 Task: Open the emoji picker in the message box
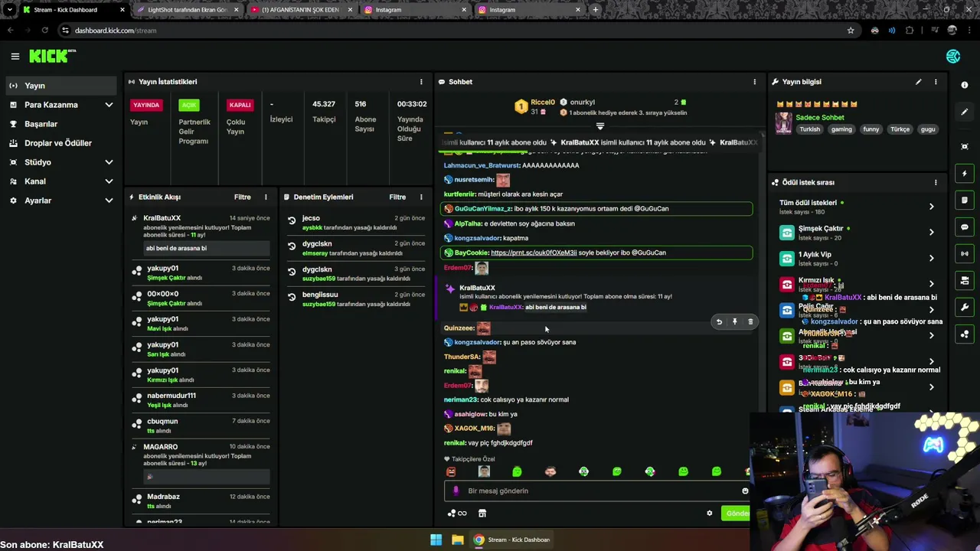pyautogui.click(x=745, y=491)
